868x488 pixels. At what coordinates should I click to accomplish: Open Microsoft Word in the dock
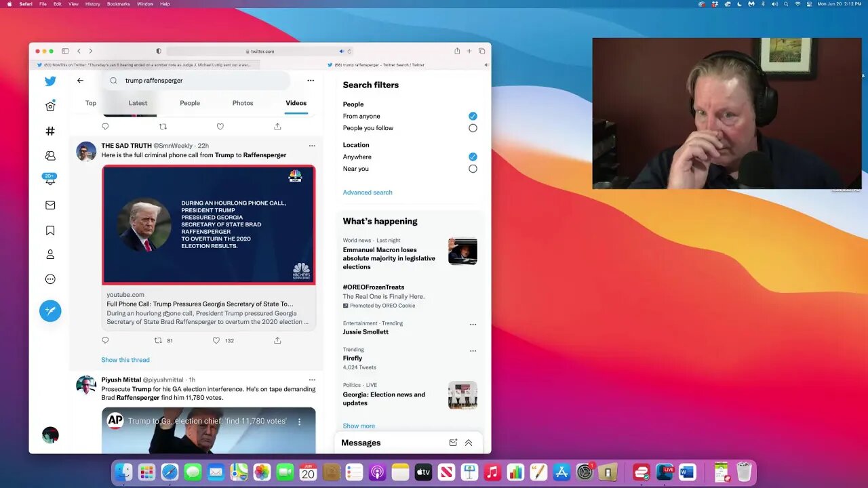click(x=687, y=472)
